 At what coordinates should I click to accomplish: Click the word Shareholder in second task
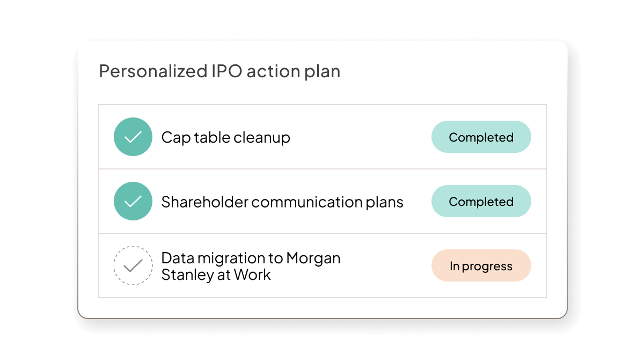pyautogui.click(x=204, y=202)
